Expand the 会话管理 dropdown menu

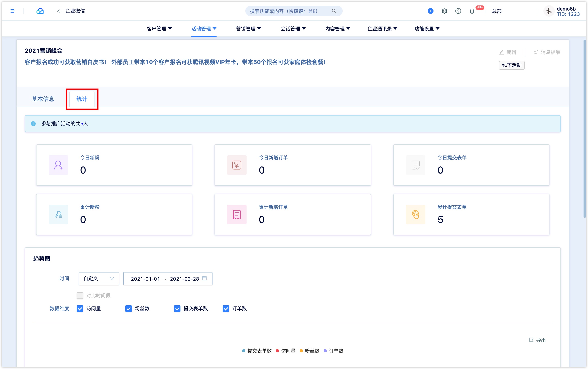tap(293, 29)
